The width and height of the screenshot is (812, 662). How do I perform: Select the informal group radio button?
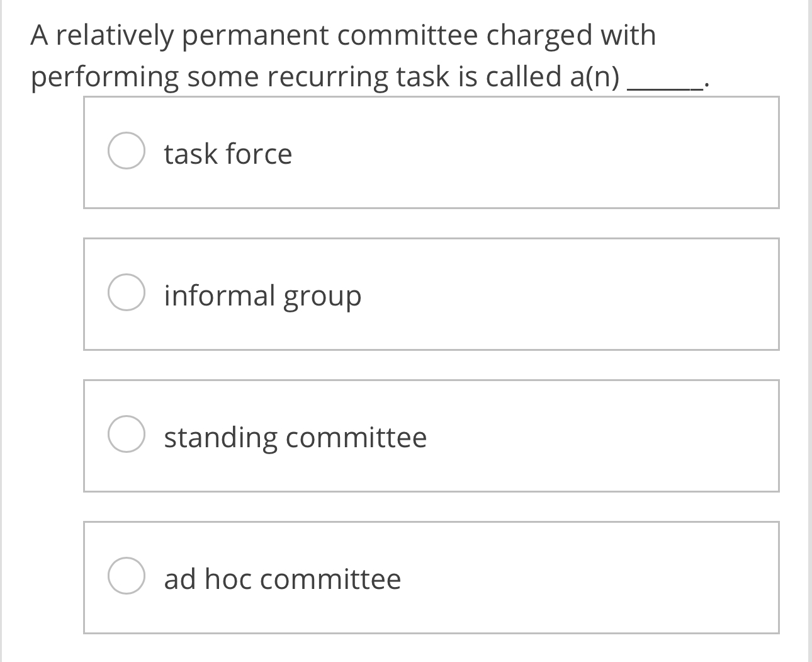[x=127, y=294]
